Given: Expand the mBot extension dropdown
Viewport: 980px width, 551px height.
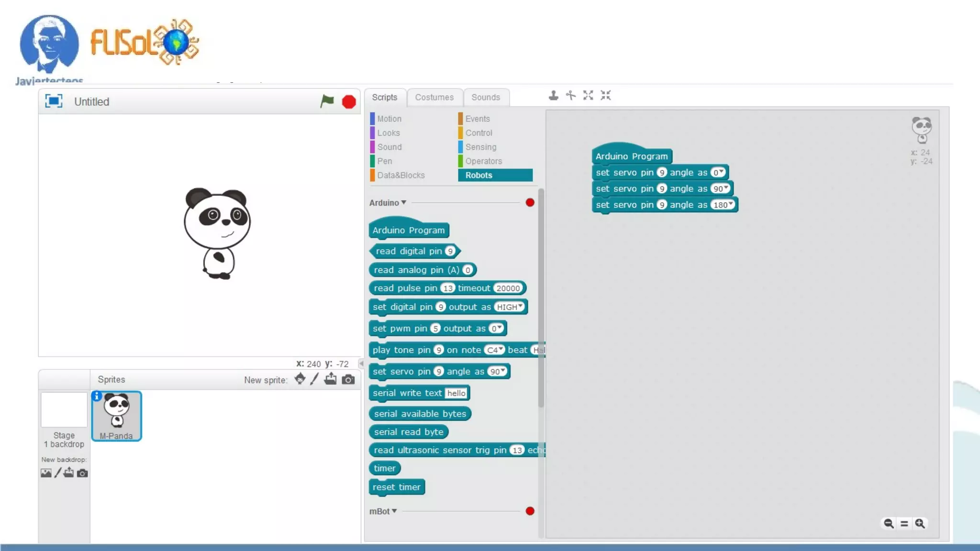Looking at the screenshot, I should pos(394,511).
